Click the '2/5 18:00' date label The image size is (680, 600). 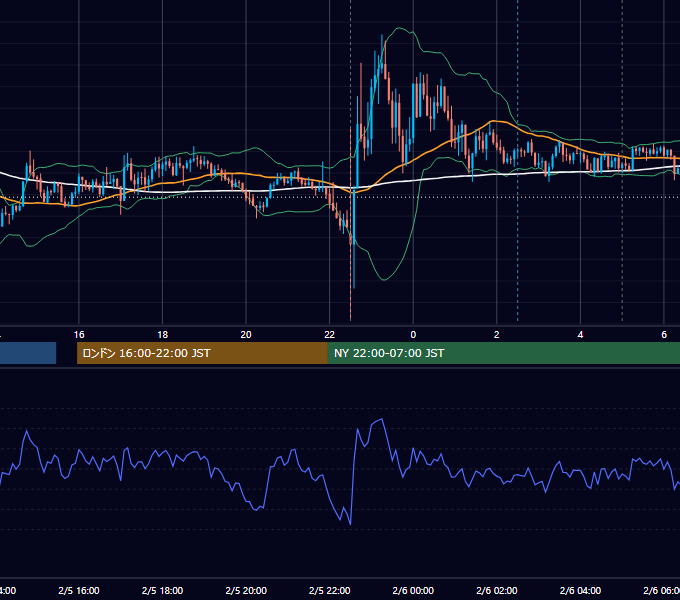click(163, 590)
